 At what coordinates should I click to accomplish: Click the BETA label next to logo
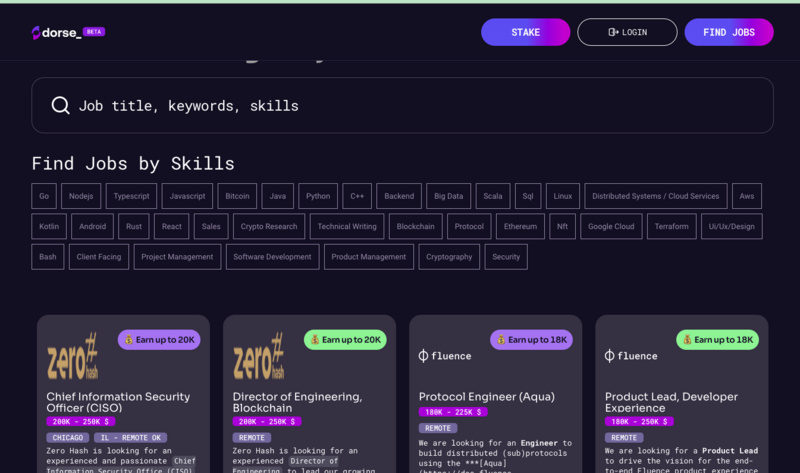pos(94,32)
